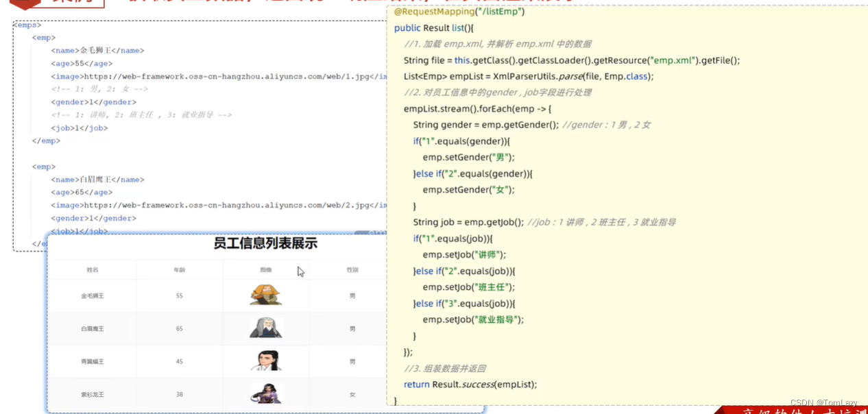The width and height of the screenshot is (868, 414).
Task: Click the @RequestMapping("/listEmp") annotation
Action: 459,12
